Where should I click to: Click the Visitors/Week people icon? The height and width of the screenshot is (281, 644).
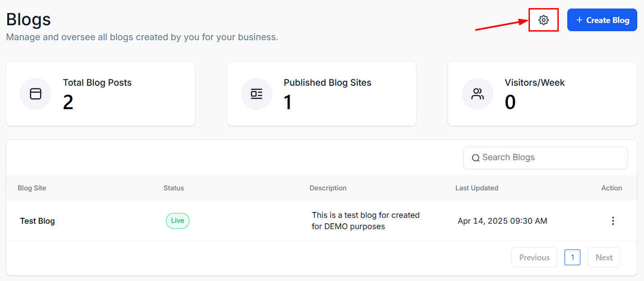(x=478, y=94)
